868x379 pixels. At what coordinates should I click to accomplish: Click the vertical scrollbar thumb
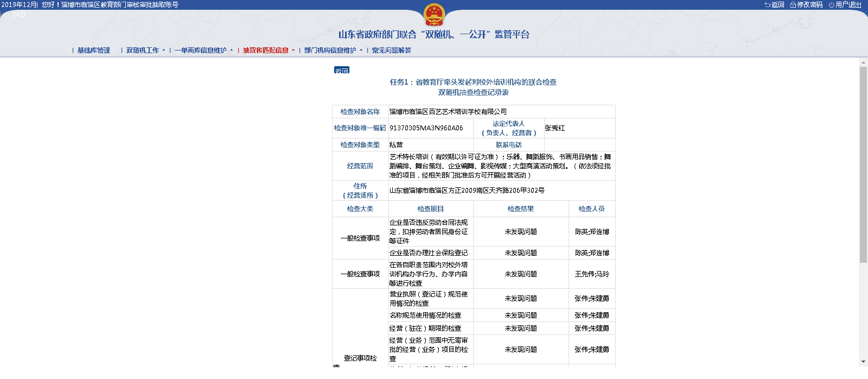(x=863, y=163)
